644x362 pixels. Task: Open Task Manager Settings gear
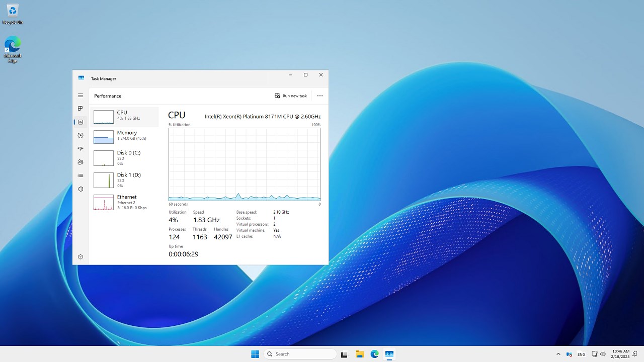click(80, 257)
